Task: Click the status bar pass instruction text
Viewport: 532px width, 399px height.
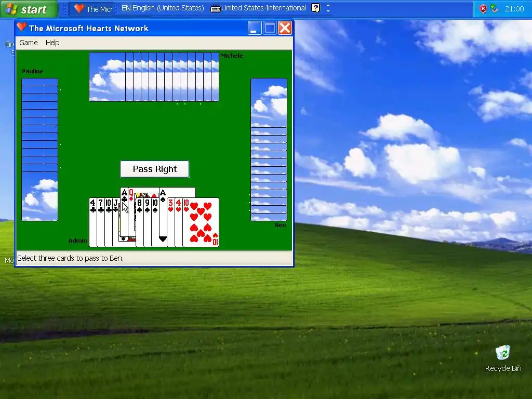Action: point(71,258)
